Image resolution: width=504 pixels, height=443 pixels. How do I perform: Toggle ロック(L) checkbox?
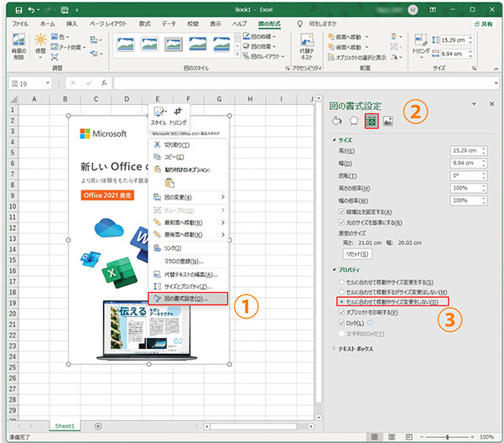341,322
